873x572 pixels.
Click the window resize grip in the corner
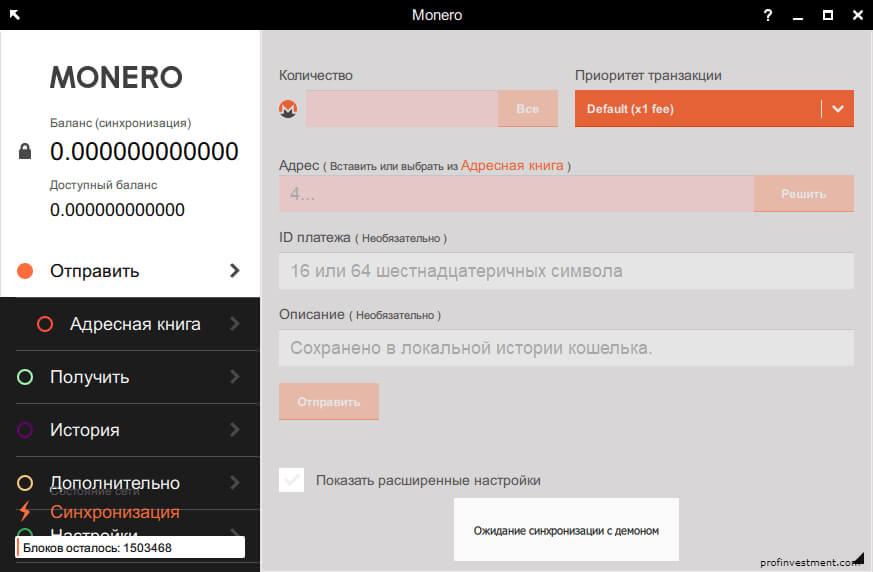click(x=858, y=558)
